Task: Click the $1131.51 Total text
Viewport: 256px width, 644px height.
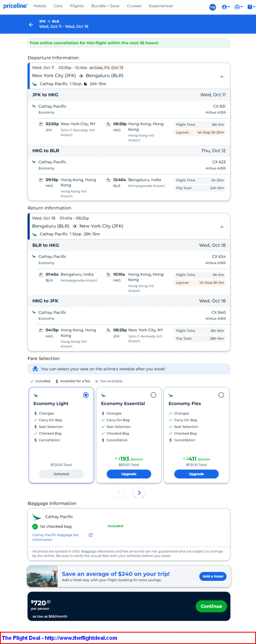Action: [x=196, y=465]
